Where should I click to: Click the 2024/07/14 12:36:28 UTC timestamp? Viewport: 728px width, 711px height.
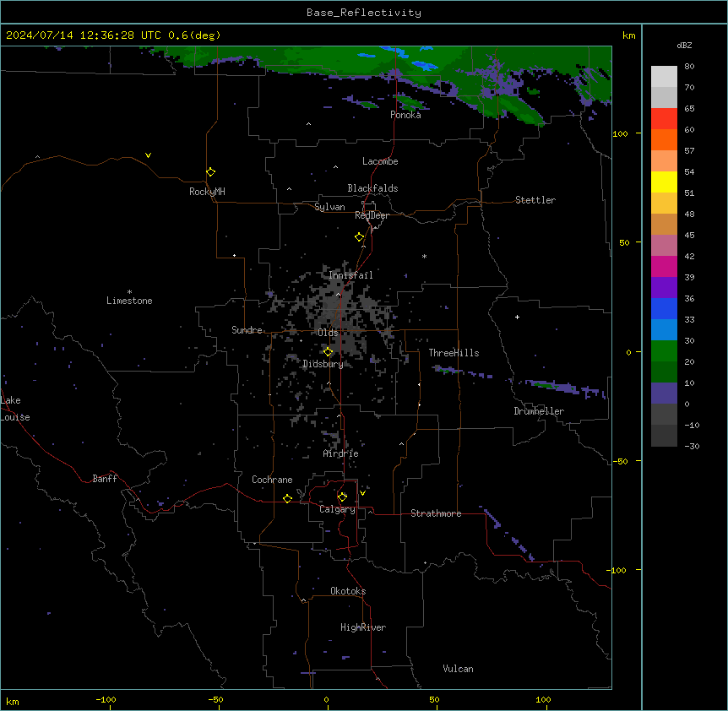[84, 35]
